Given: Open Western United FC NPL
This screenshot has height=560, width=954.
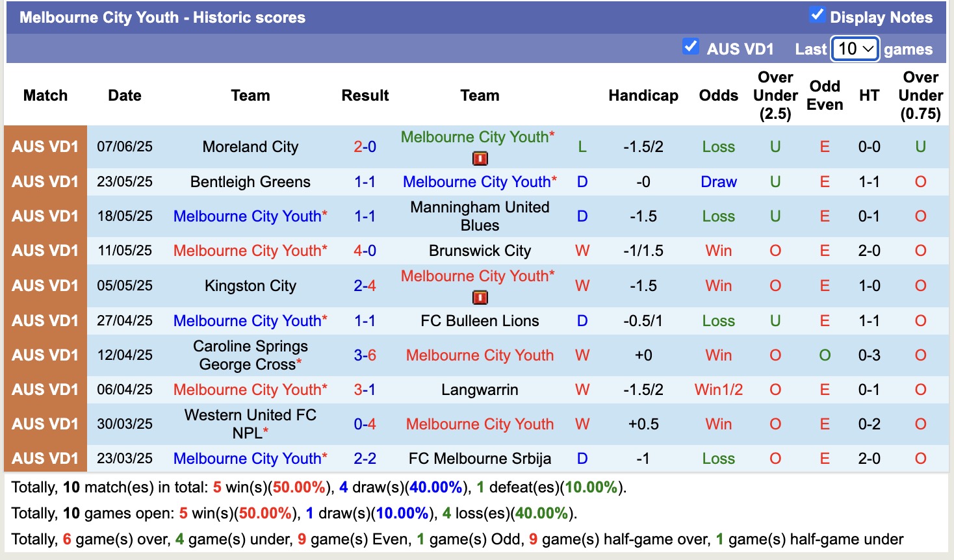Looking at the screenshot, I should pyautogui.click(x=250, y=424).
